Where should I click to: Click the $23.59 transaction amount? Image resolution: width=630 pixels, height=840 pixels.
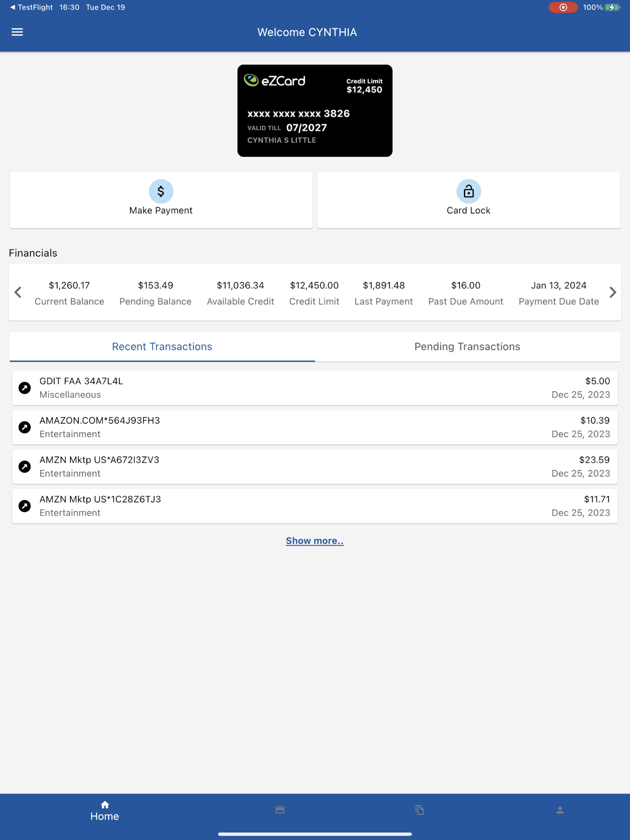click(594, 460)
